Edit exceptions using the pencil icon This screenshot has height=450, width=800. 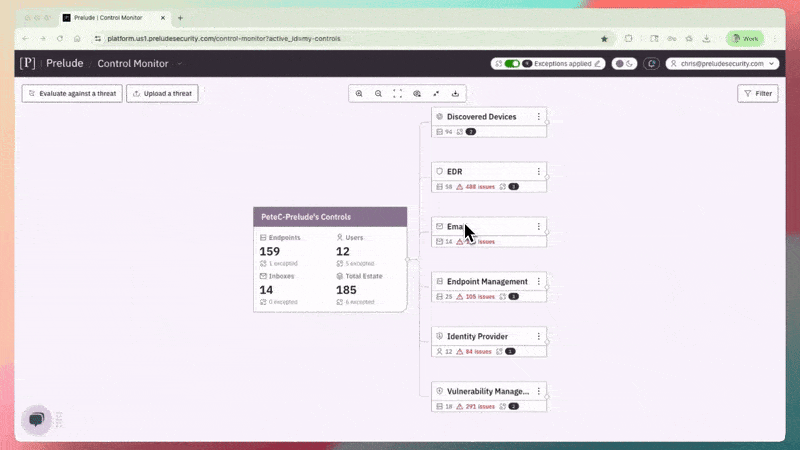click(597, 64)
